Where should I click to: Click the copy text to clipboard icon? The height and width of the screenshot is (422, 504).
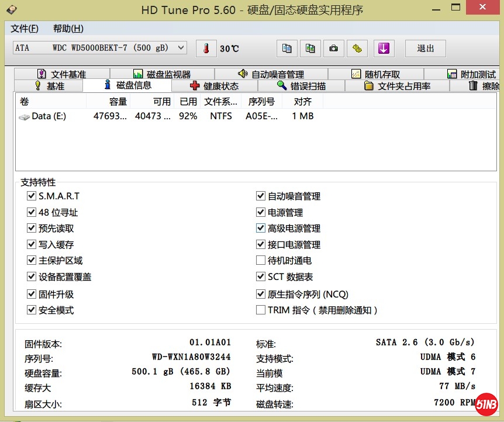[286, 49]
